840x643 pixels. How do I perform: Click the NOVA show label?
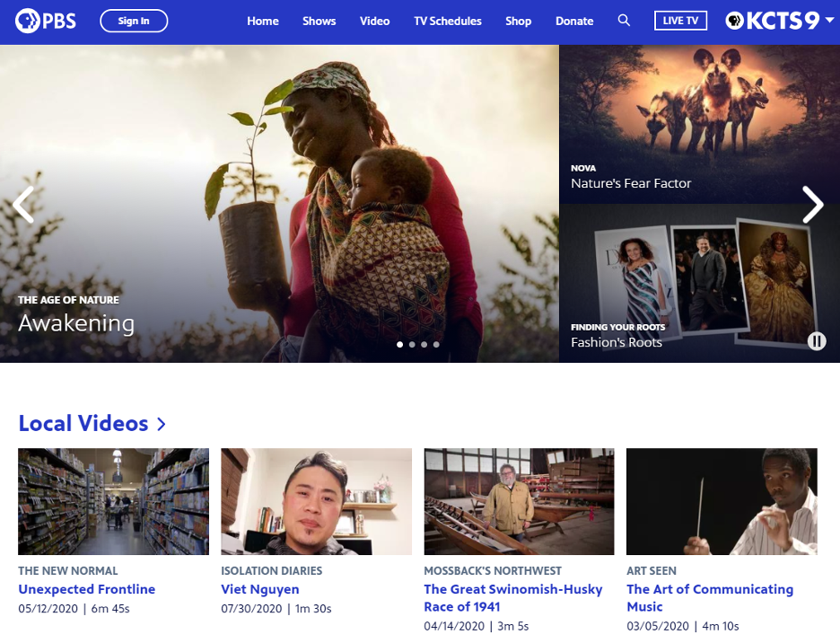[x=582, y=168]
